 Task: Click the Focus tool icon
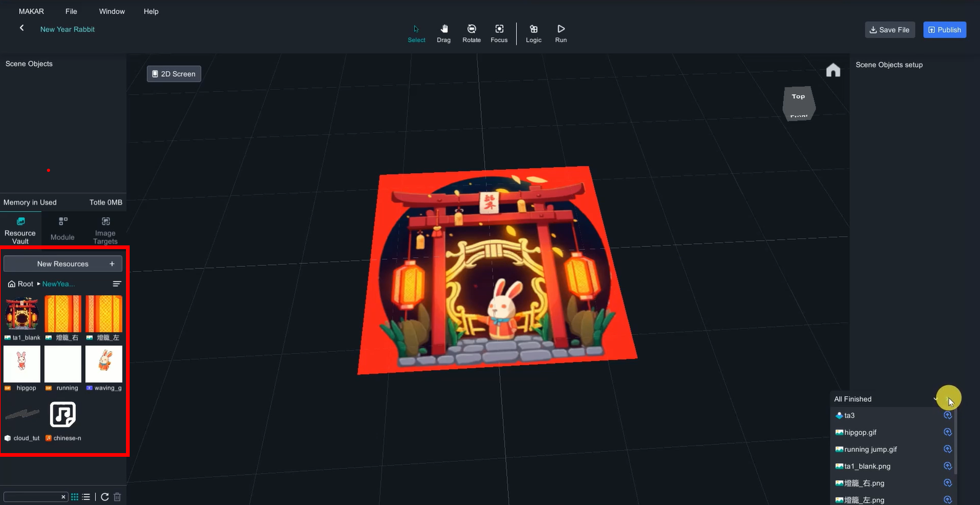499,33
